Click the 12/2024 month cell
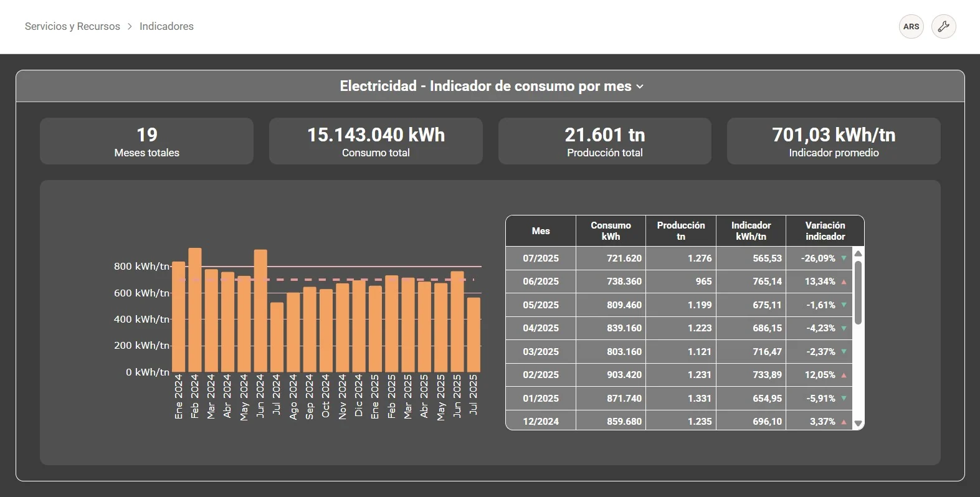 tap(541, 422)
